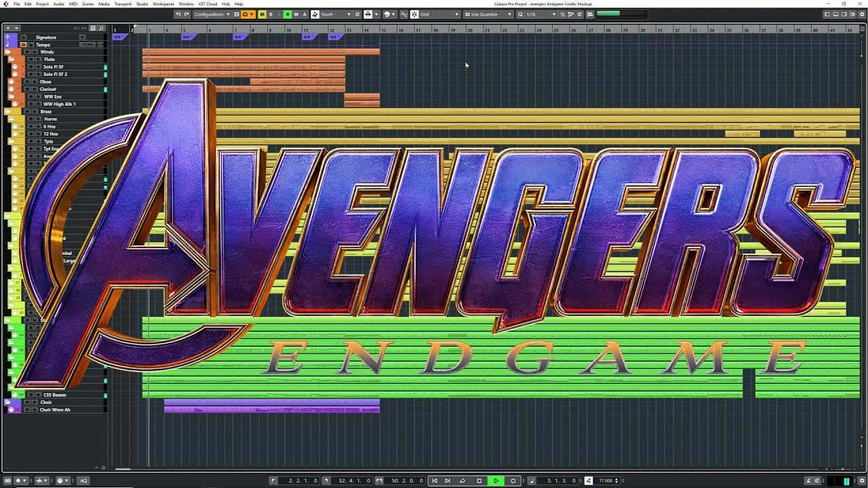
Task: Click the Stop transport button
Action: (479, 481)
